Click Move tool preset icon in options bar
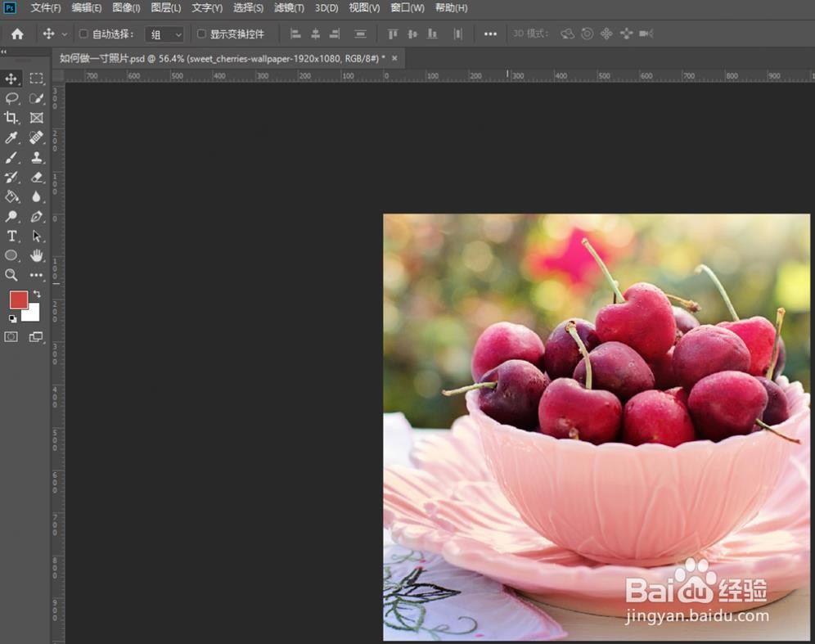Screen dimensions: 815x644 pos(48,34)
